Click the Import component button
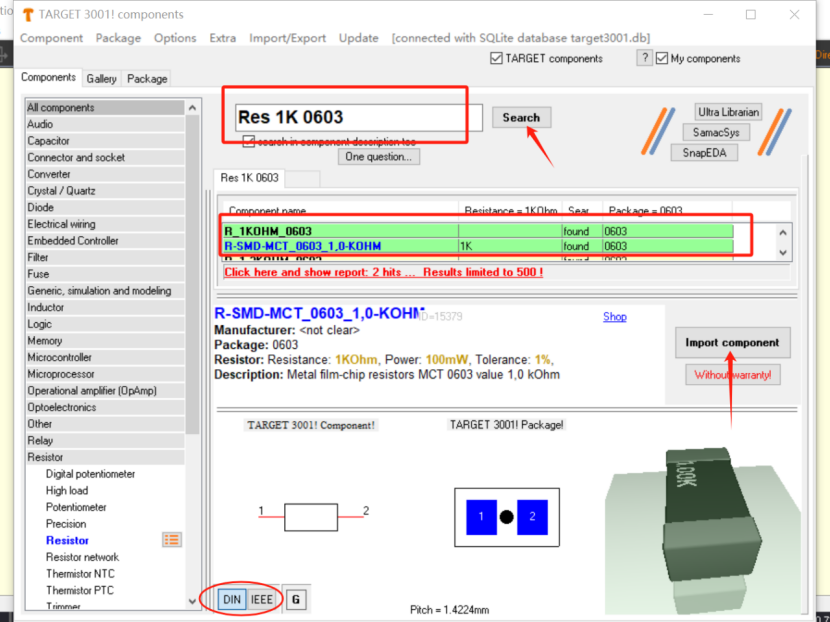Screen dimensions: 830x622 pyautogui.click(x=733, y=342)
